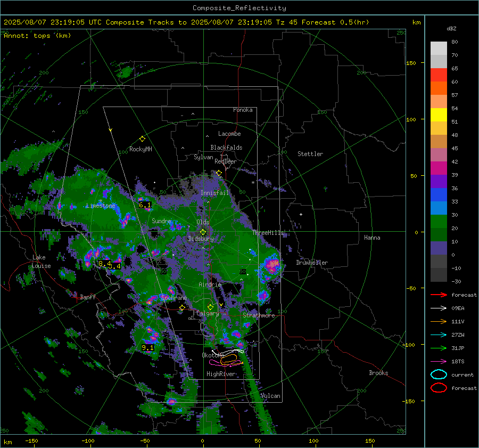Click the Blackfalds city label
479x448 pixels.
pos(226,148)
